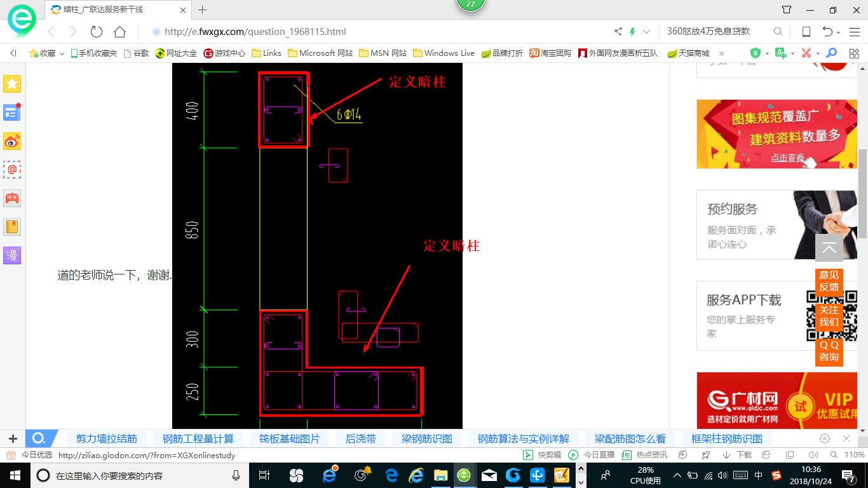Click the share icon in address bar
The image size is (868, 488).
(618, 32)
